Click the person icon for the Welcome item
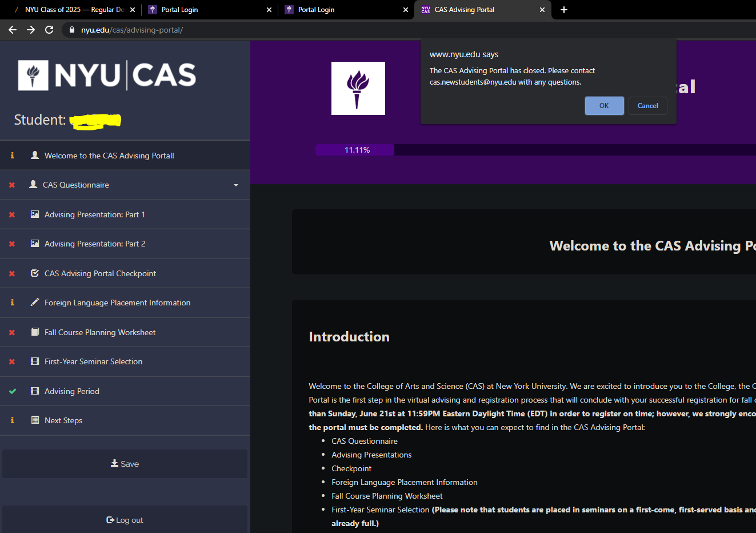756x533 pixels. pos(35,155)
